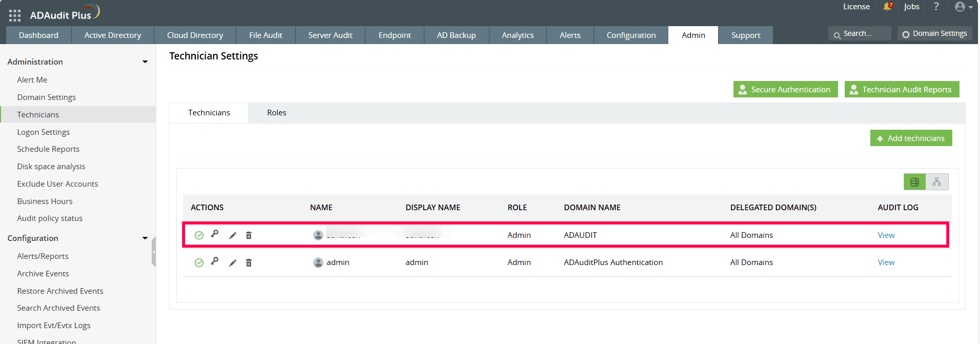The height and width of the screenshot is (344, 980).
Task: Open the notifications bell icon
Action: (x=887, y=7)
